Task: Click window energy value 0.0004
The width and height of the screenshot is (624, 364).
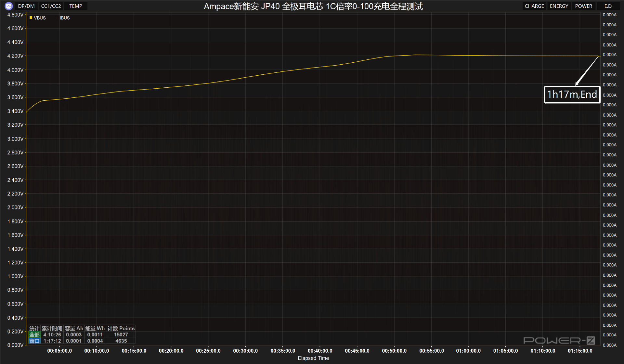Action: point(95,341)
